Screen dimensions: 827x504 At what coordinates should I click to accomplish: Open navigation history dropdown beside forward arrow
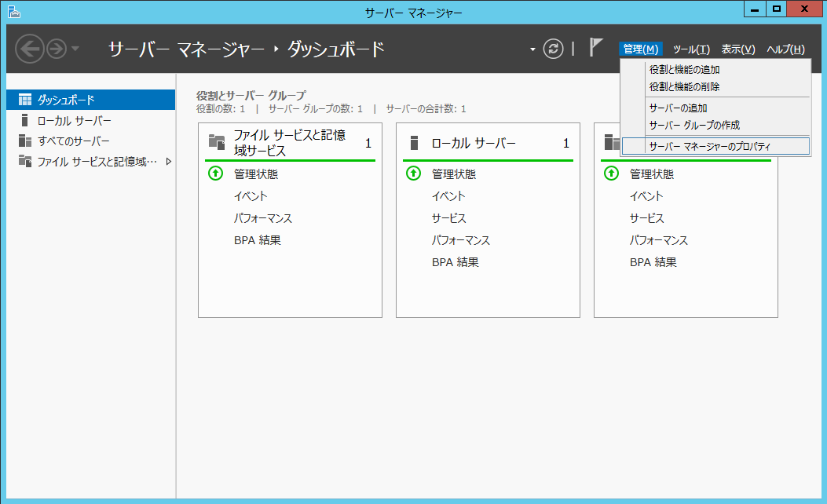click(x=75, y=49)
